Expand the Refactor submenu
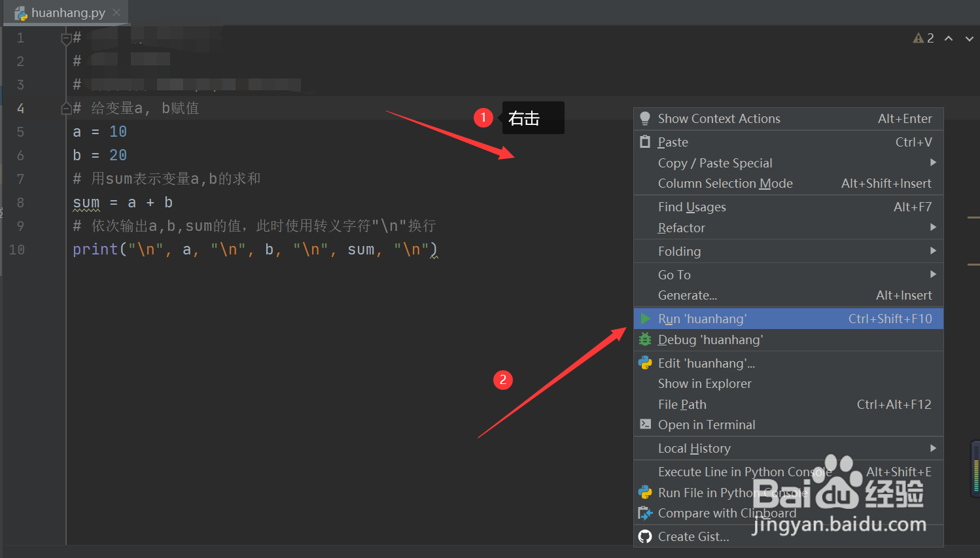The height and width of the screenshot is (558, 980). pos(788,228)
